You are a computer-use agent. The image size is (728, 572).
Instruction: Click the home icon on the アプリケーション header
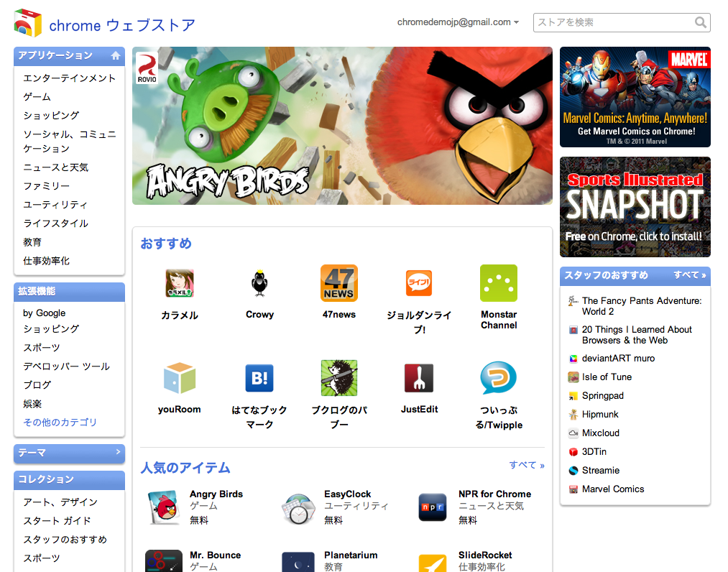(116, 55)
